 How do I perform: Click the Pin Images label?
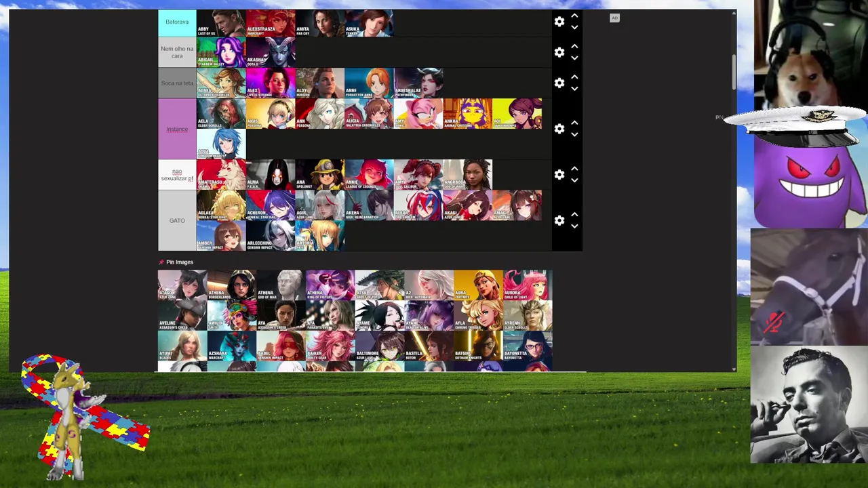click(180, 262)
